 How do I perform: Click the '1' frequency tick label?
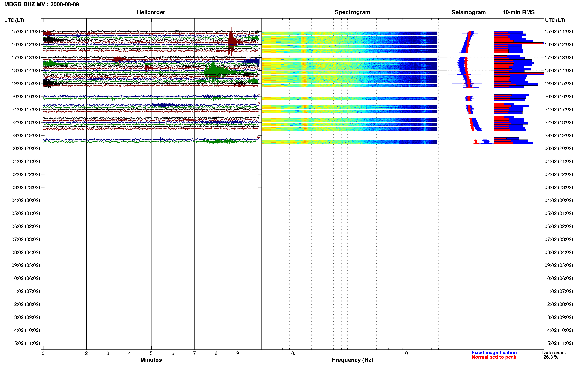click(x=350, y=353)
